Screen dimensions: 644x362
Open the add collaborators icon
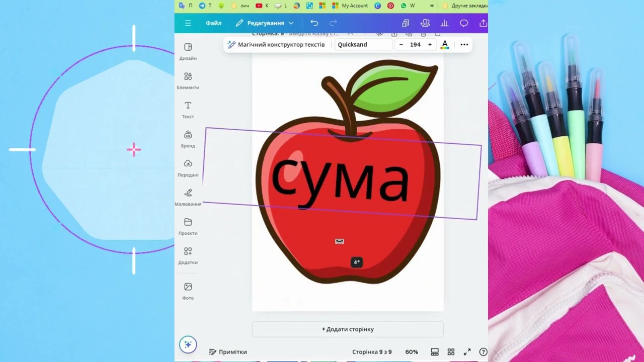(425, 23)
